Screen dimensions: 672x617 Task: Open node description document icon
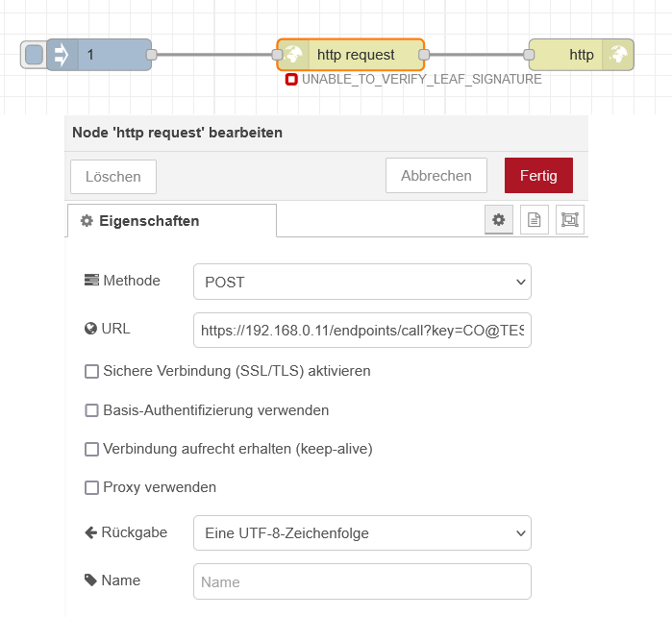click(535, 220)
